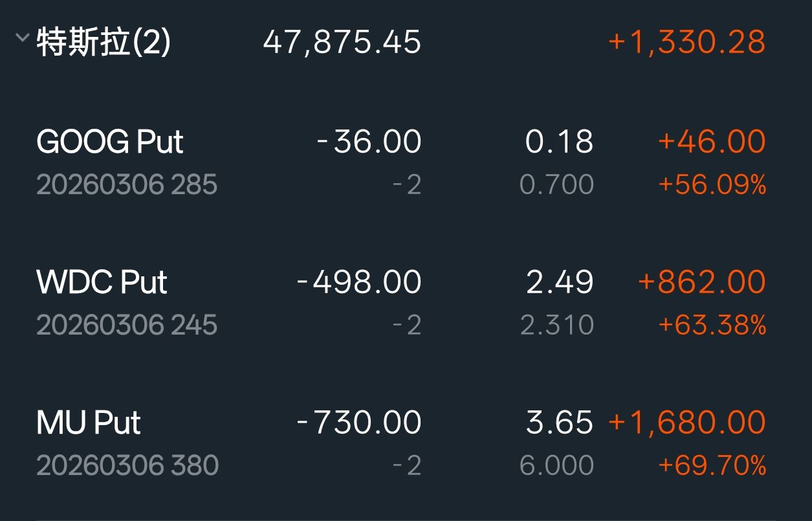Image resolution: width=812 pixels, height=521 pixels.
Task: Collapse the 特斯拉(2) group chevron
Action: (x=22, y=38)
